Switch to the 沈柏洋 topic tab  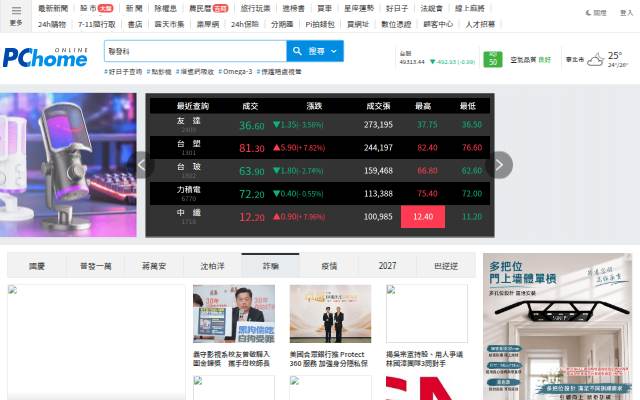pyautogui.click(x=212, y=266)
